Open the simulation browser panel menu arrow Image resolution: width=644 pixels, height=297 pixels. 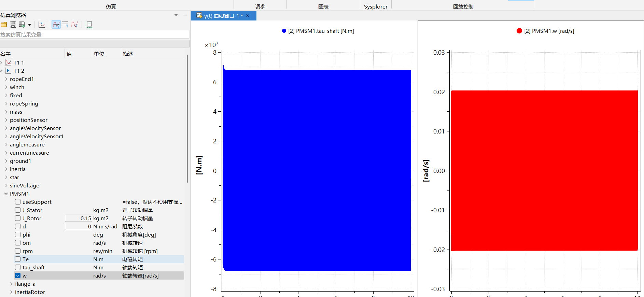point(176,15)
